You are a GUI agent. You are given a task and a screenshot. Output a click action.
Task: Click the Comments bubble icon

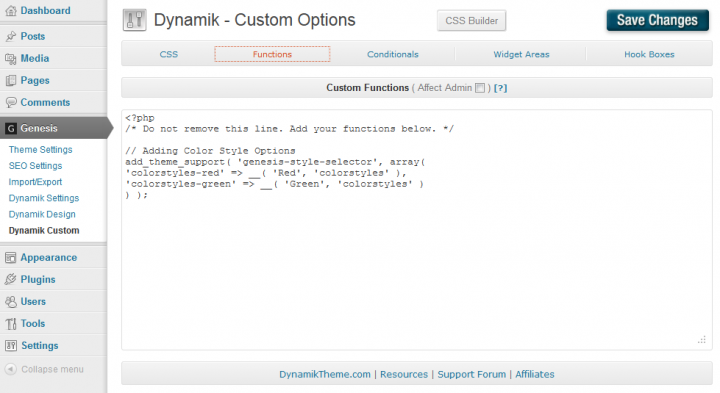11,102
